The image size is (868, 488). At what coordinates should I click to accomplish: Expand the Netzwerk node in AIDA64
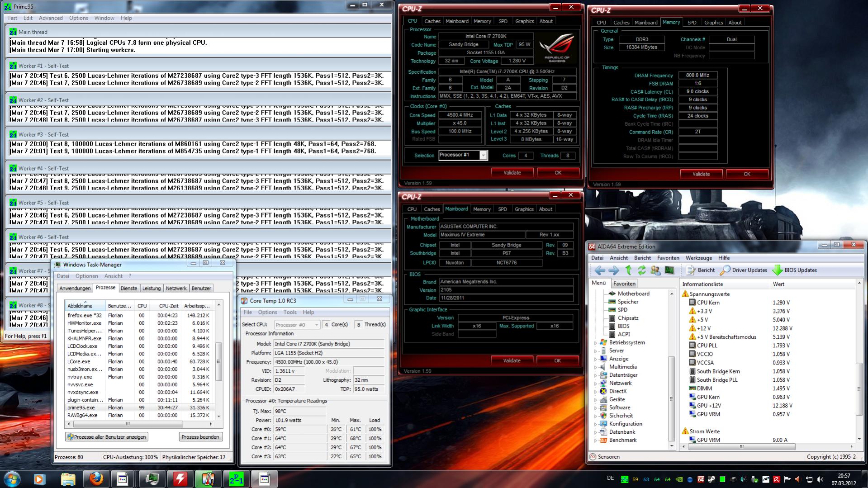click(x=596, y=384)
